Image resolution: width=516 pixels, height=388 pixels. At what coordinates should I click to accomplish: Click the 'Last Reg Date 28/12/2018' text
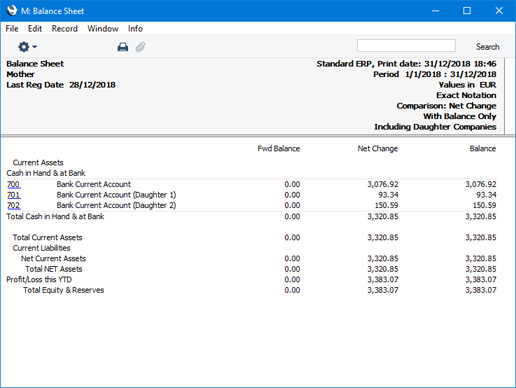[61, 85]
